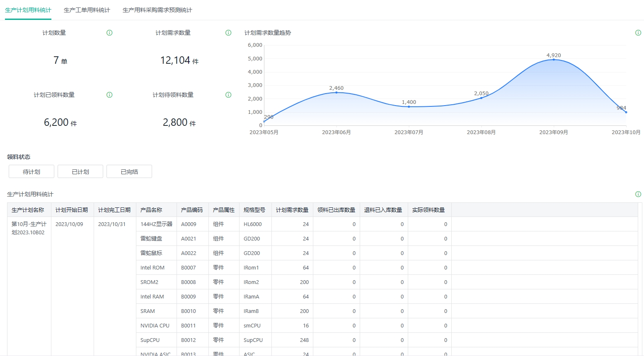Screen dimensions: 644x356
Task: Switch to 生产工单用料统计 tab
Action: (87, 10)
